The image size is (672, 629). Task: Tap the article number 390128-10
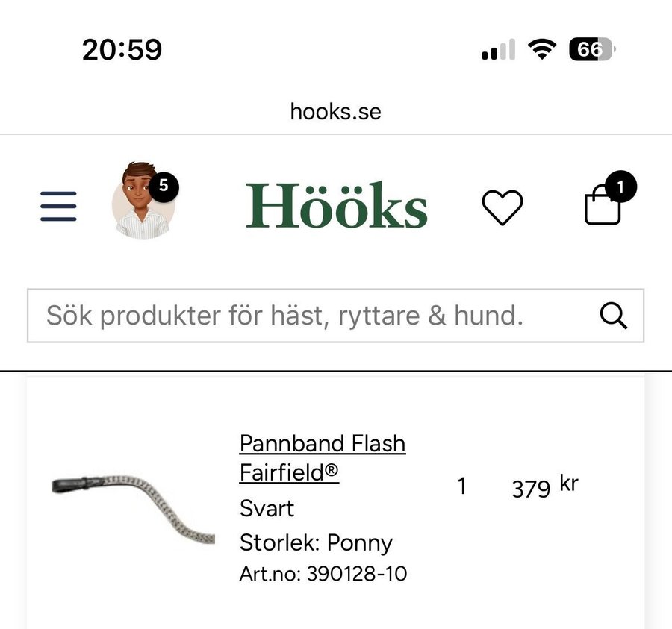point(323,574)
